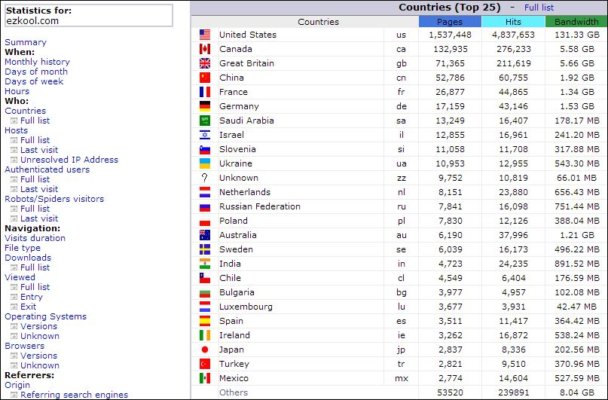
Task: Go to Days of week statistics
Action: pos(35,81)
